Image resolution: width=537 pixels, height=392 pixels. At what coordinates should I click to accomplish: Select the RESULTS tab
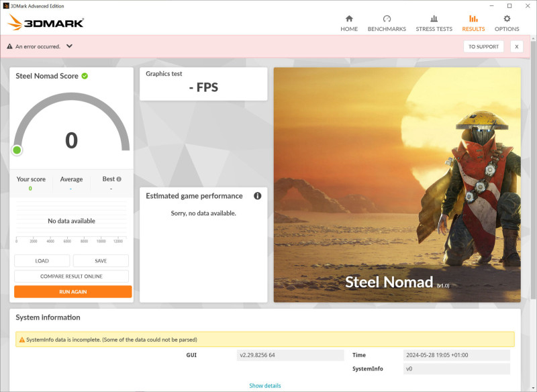click(x=473, y=23)
